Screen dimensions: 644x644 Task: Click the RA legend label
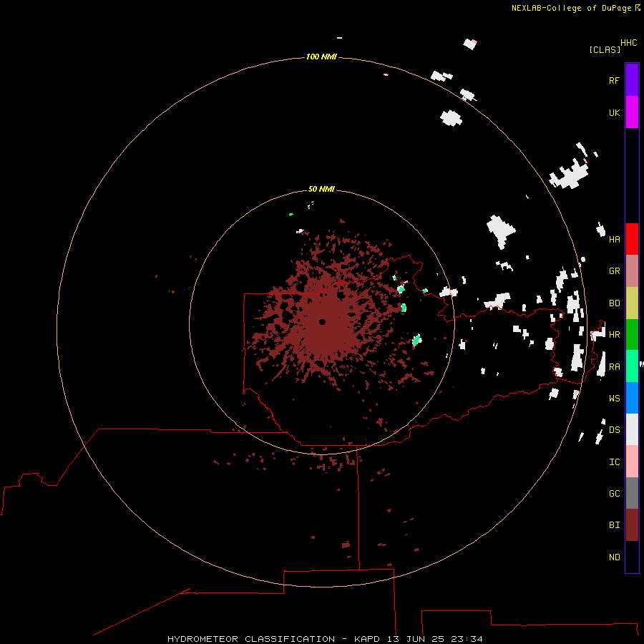pos(615,367)
